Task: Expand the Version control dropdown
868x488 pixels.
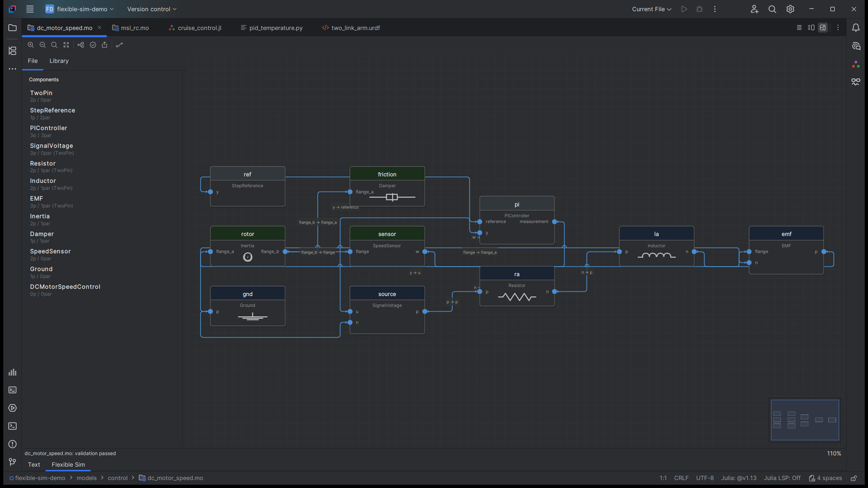Action: tap(152, 9)
